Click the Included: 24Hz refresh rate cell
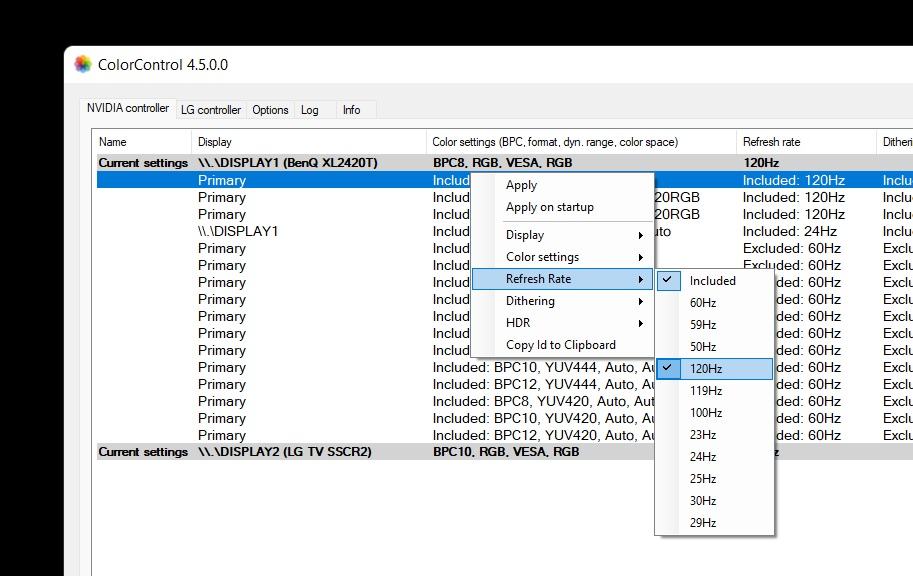 [x=790, y=231]
